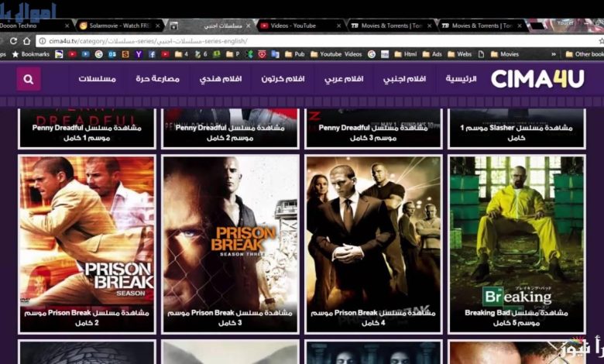Go to the browser home page icon
The width and height of the screenshot is (604, 364).
(x=26, y=40)
